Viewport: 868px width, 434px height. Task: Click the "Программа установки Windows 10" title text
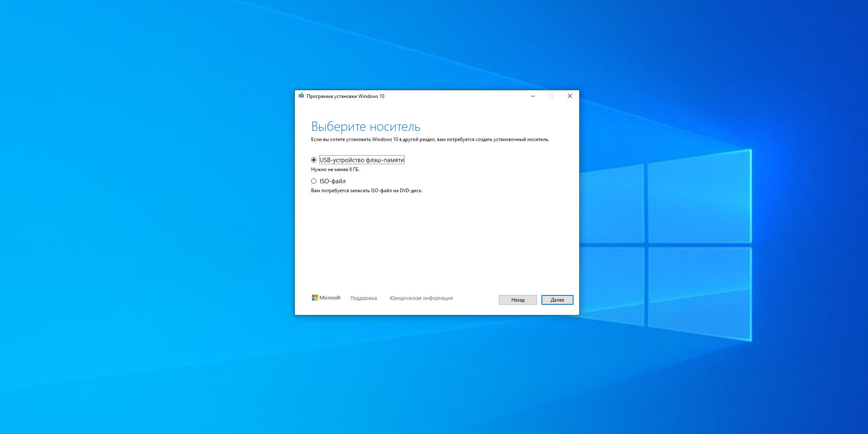[x=345, y=96]
